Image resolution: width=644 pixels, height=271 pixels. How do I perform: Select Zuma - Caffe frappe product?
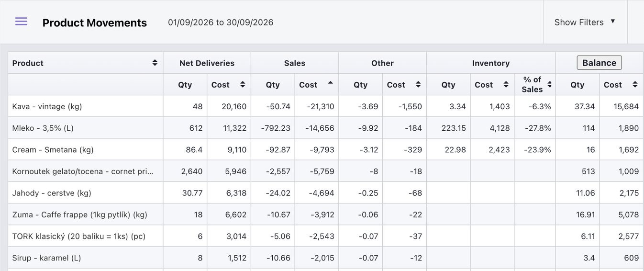pos(80,215)
